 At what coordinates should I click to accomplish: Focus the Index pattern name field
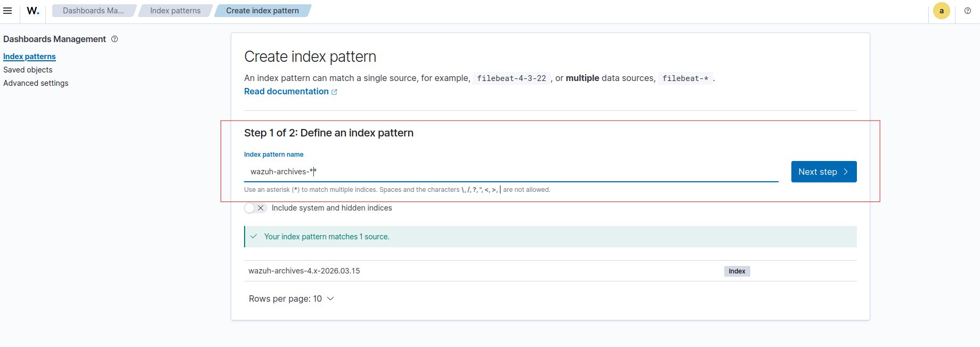[511, 172]
